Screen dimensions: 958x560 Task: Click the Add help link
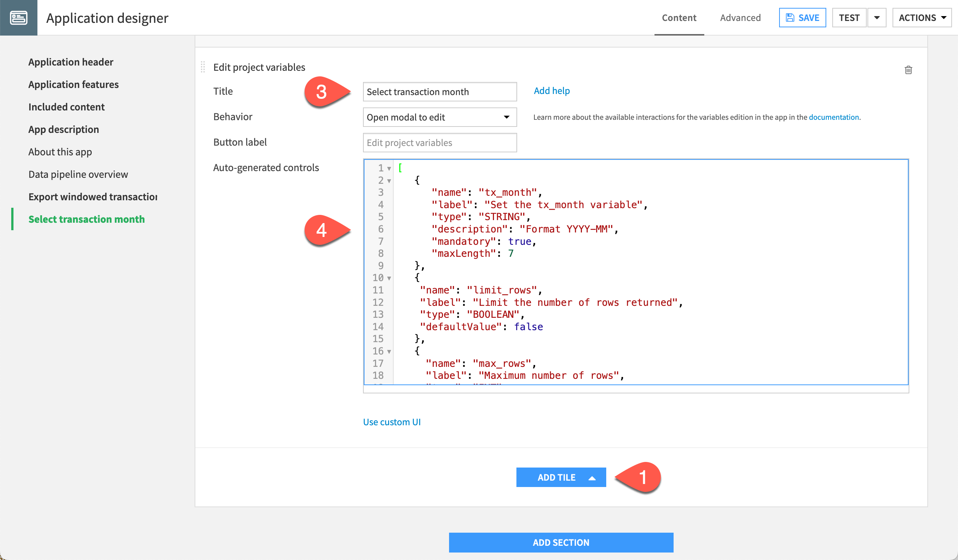pyautogui.click(x=551, y=91)
